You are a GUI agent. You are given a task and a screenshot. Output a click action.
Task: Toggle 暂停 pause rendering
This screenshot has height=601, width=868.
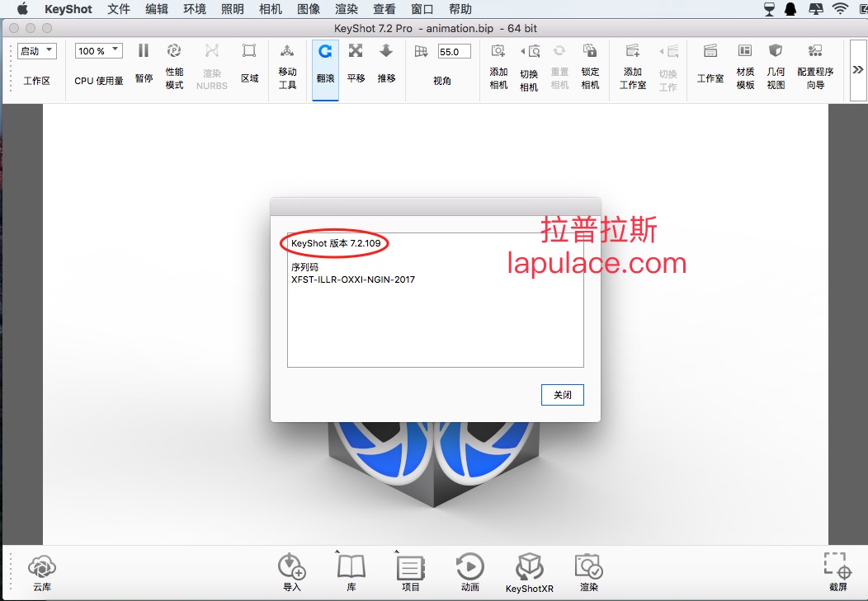(x=144, y=63)
